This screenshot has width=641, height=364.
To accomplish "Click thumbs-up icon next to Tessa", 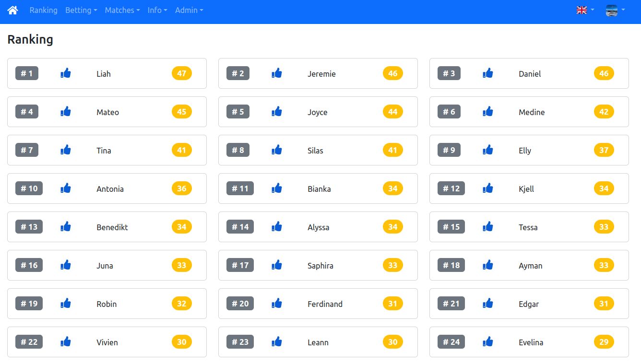I will [x=488, y=227].
